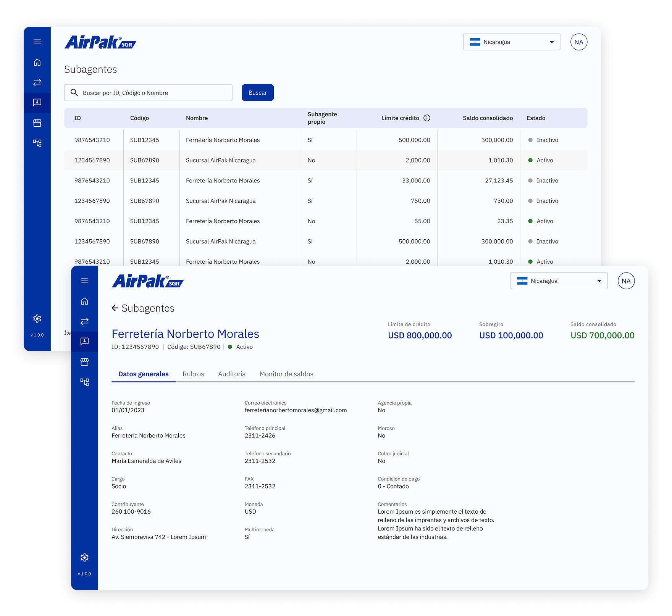The image size is (672, 616).
Task: Click the Datos generales tab
Action: pyautogui.click(x=143, y=374)
